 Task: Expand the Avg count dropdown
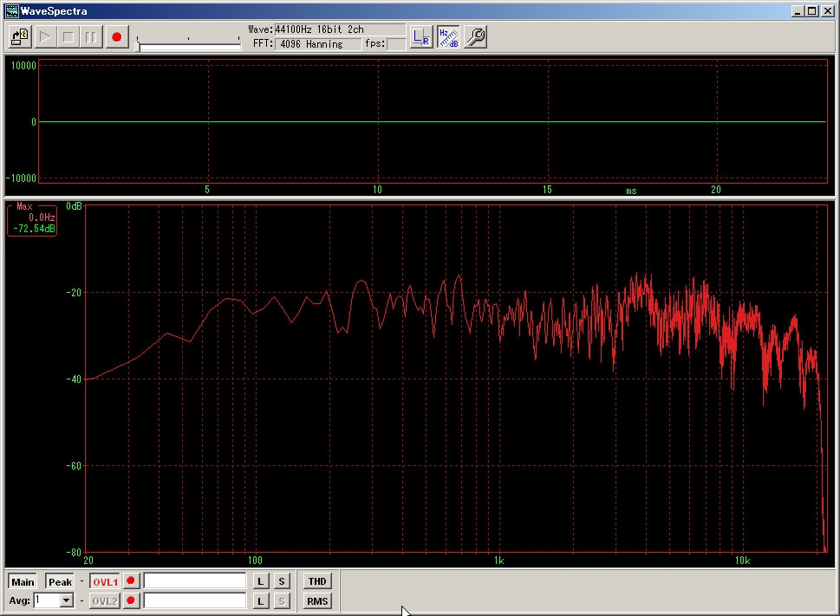pos(67,600)
